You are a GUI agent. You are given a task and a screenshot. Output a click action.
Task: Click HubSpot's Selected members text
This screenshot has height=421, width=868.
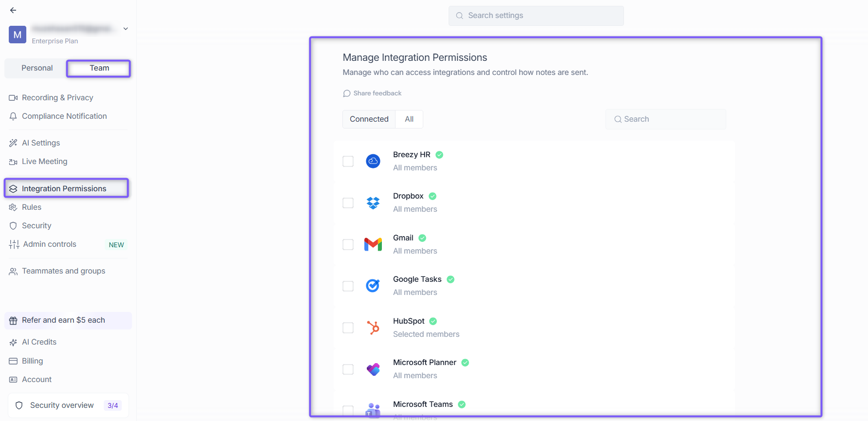click(x=426, y=334)
